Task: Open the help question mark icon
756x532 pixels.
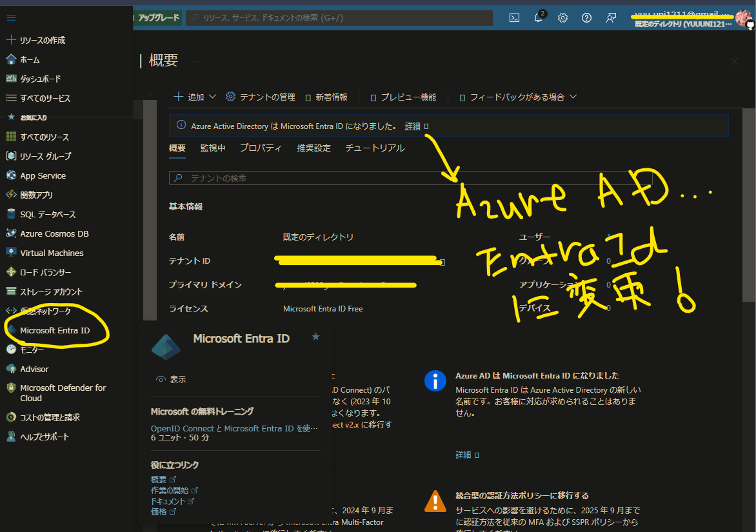Action: point(587,18)
